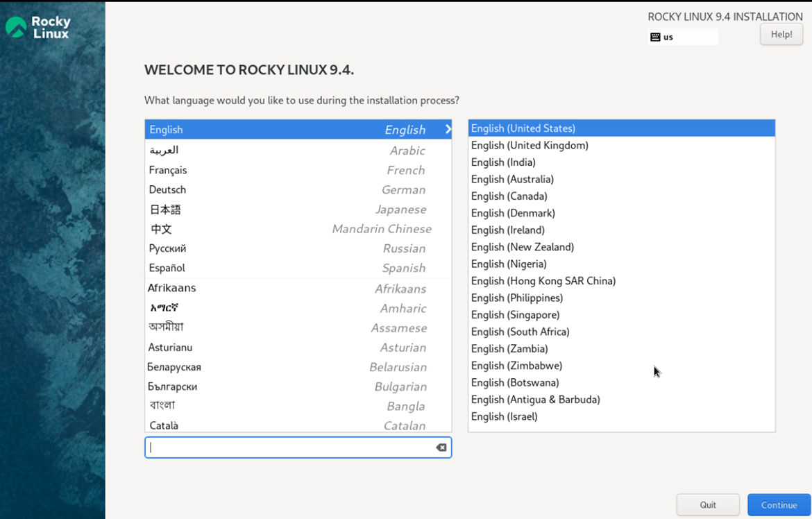Select the Mandarin Chinese language row
812x519 pixels.
[298, 229]
